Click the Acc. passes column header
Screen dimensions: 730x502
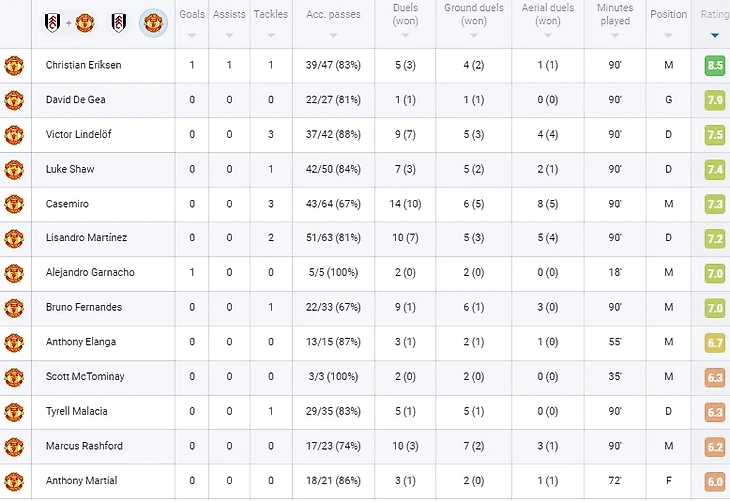point(333,15)
